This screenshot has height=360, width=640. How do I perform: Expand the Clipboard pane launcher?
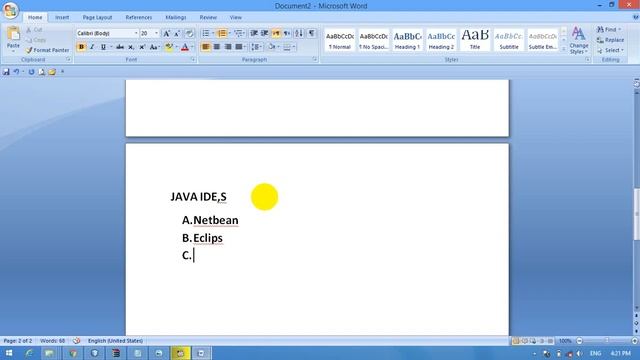coord(68,60)
